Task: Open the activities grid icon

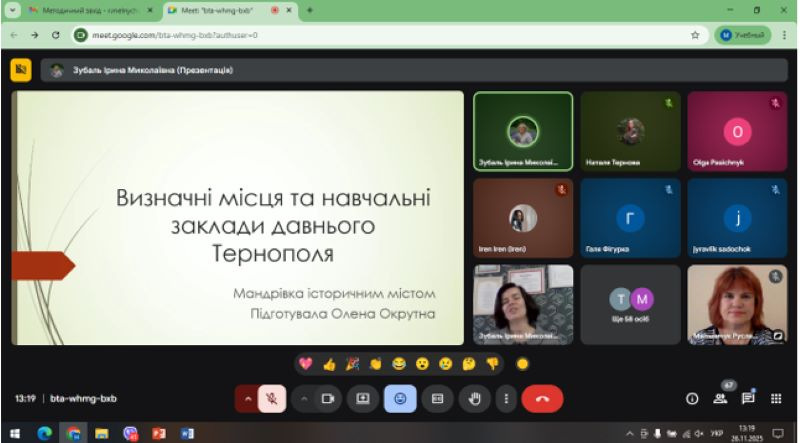Action: 776,398
